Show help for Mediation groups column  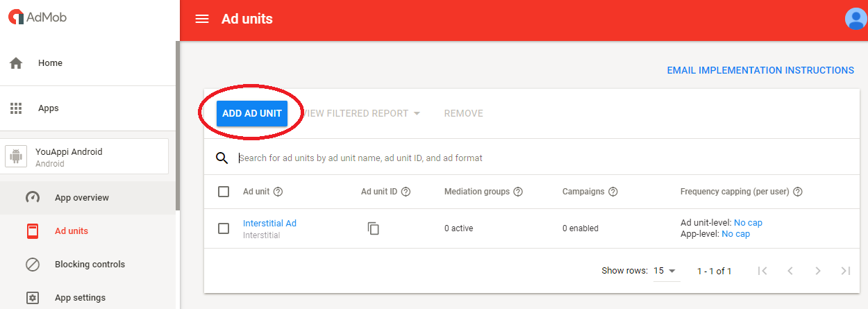point(518,192)
